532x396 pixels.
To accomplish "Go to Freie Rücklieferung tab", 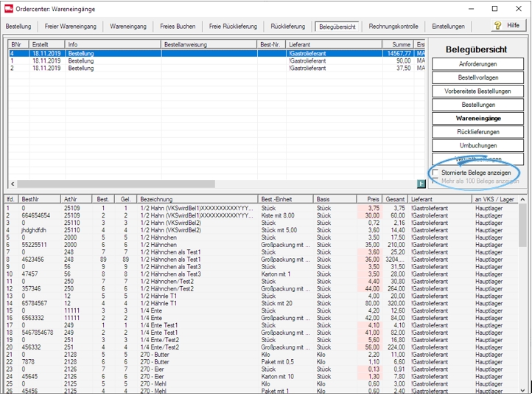I will (x=233, y=26).
